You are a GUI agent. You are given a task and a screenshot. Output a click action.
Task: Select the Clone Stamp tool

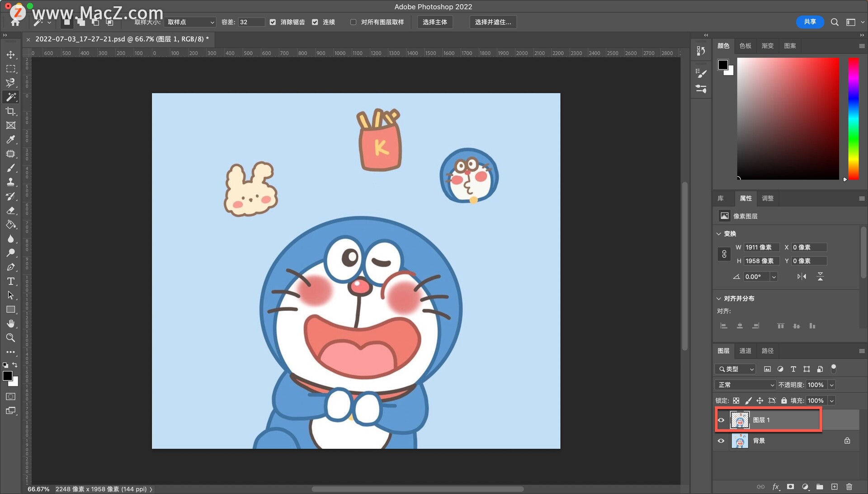[10, 182]
